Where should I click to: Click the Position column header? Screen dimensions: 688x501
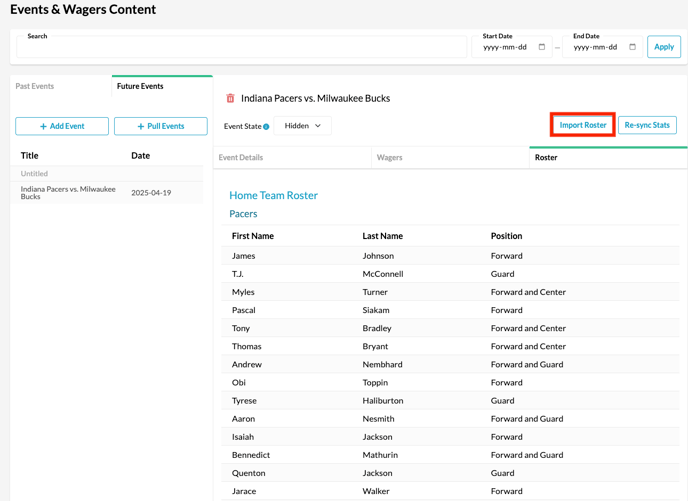[x=506, y=236]
